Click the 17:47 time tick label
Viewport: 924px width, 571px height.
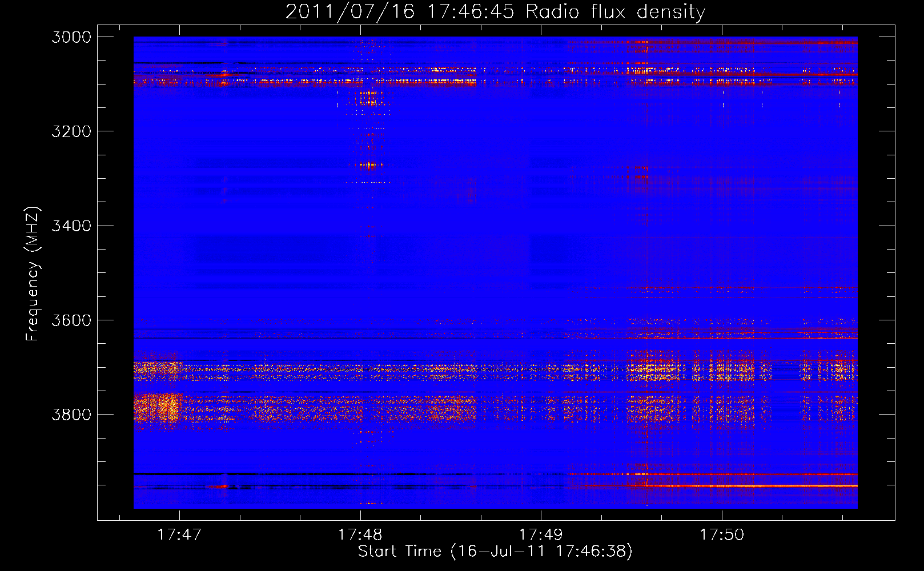pyautogui.click(x=179, y=535)
